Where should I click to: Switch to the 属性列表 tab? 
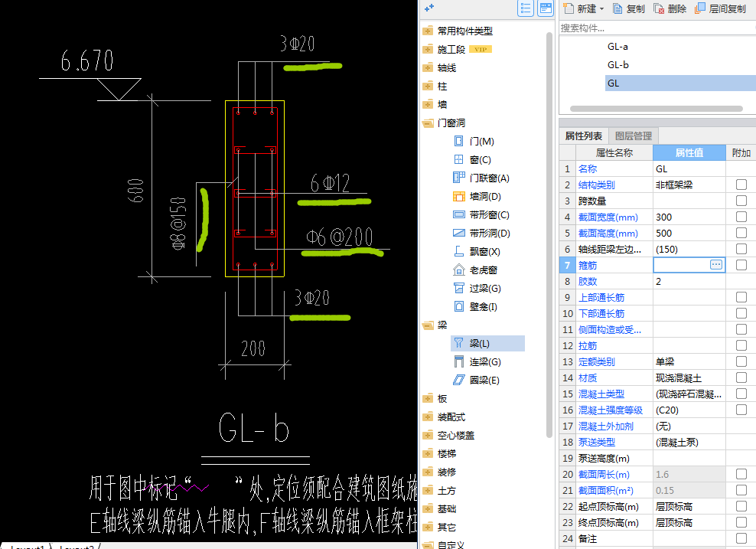tap(583, 136)
